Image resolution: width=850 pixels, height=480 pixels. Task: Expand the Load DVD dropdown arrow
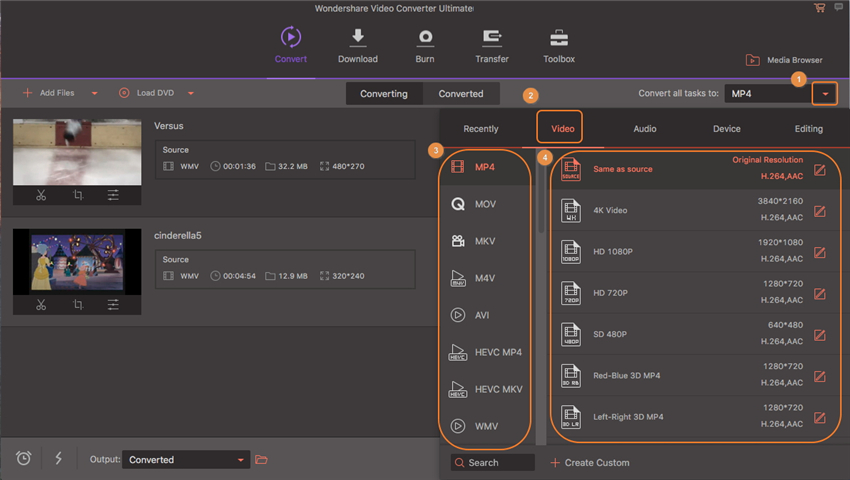click(x=191, y=93)
